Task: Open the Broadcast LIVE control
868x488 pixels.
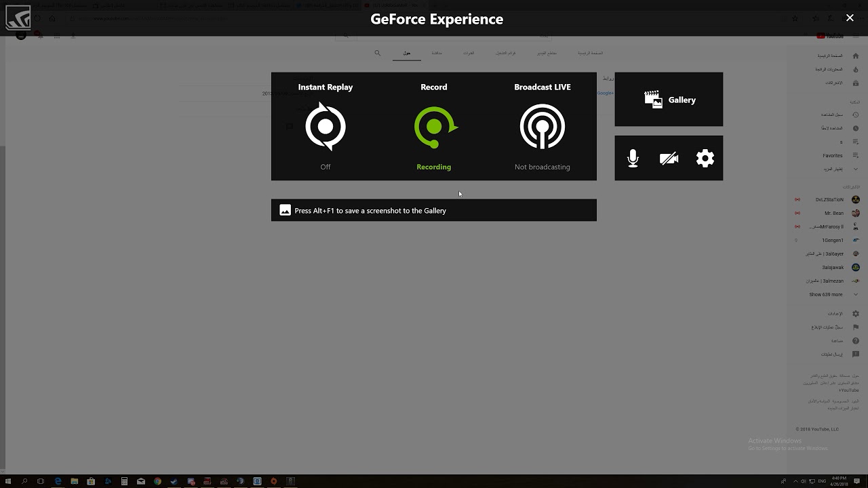Action: [542, 126]
